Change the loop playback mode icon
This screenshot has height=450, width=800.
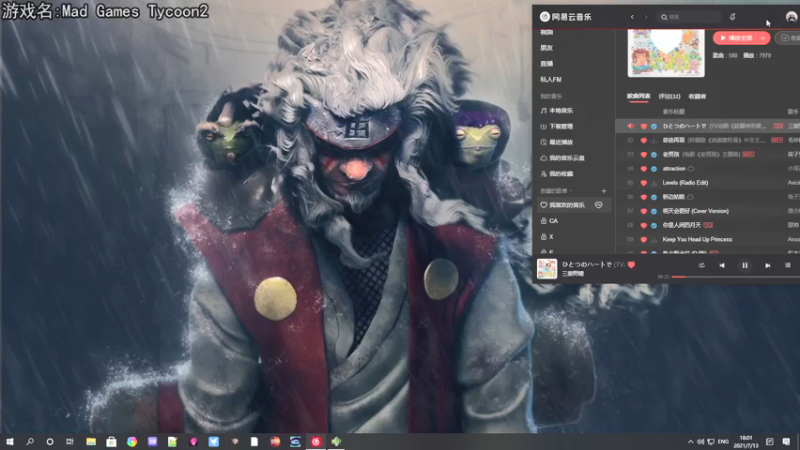coord(702,265)
